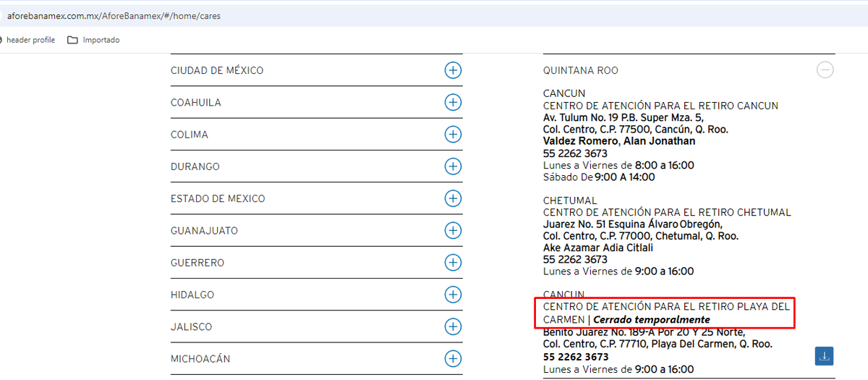
Task: Click the name Ake Azamar Adia Citlali
Action: [x=598, y=248]
